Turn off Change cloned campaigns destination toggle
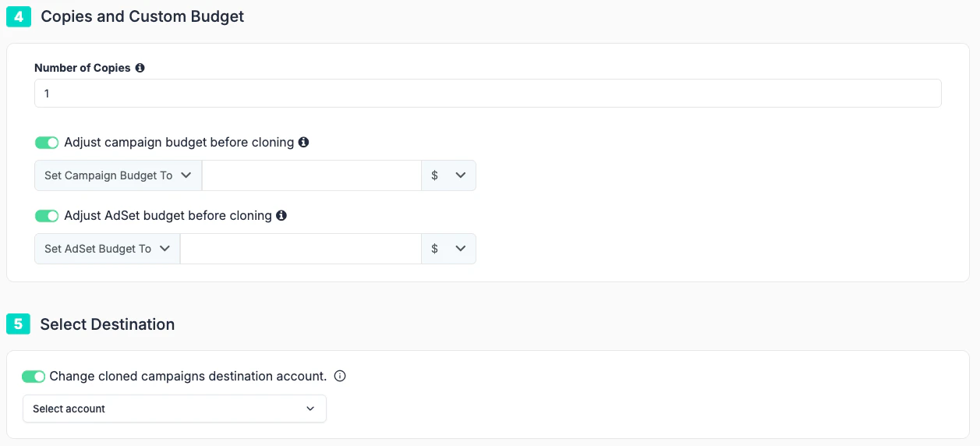Screen dimensions: 980x446 (34, 377)
